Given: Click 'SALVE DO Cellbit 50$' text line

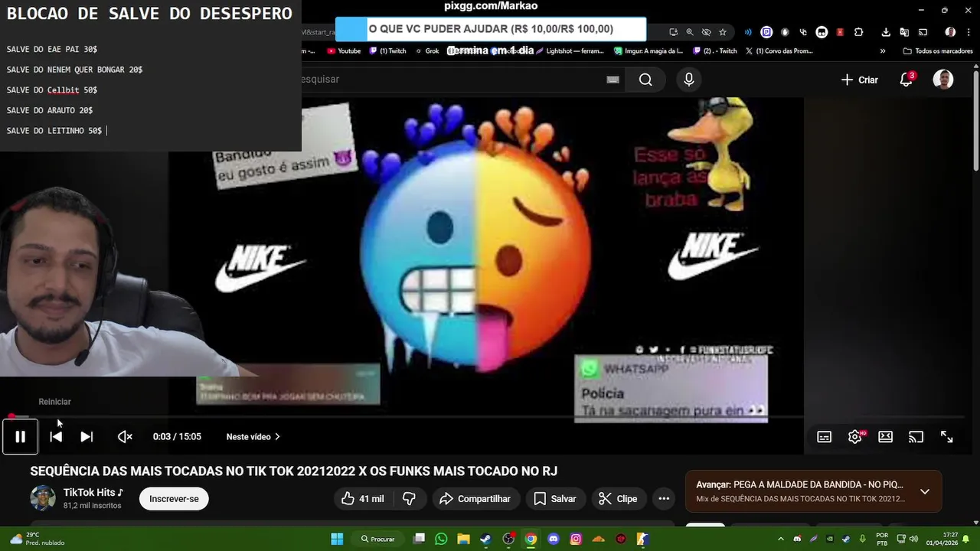Looking at the screenshot, I should (52, 90).
